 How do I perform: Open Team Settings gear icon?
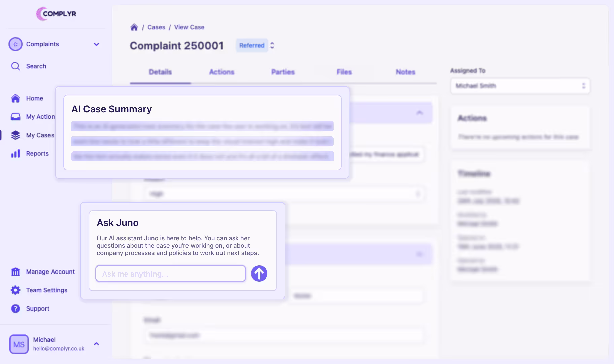click(x=15, y=290)
